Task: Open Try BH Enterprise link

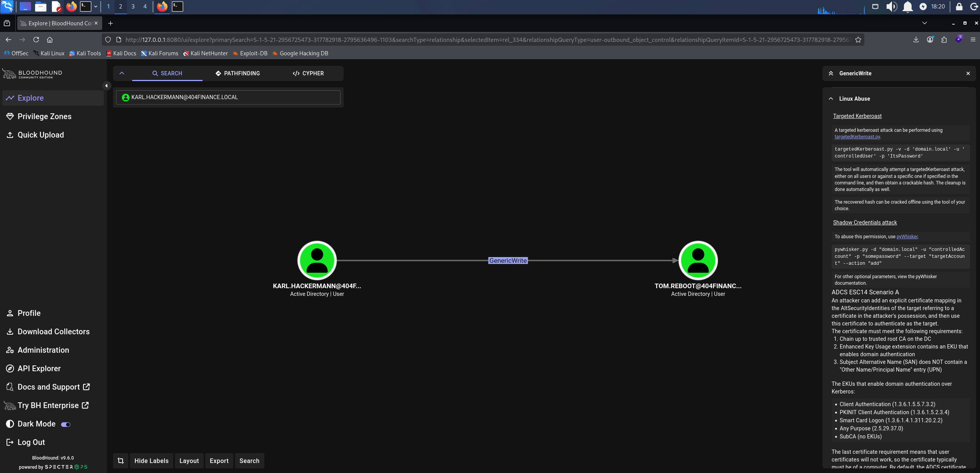Action: click(53, 405)
